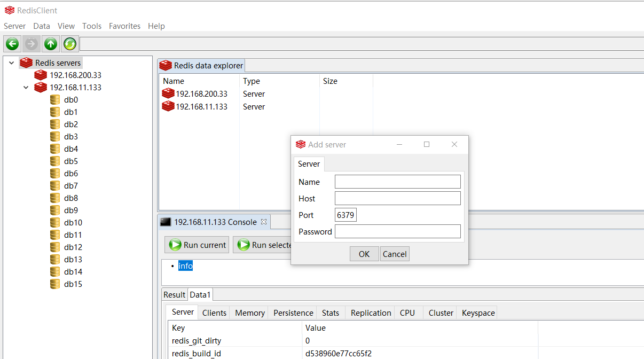Collapse the 192.168.11.133 server node
Screen dimensions: 644x359
coord(26,87)
